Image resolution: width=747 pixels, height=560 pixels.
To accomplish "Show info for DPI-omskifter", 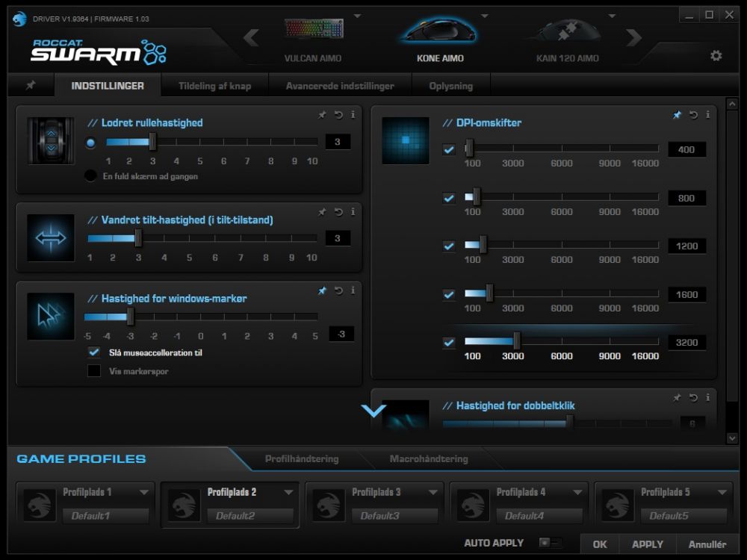I will point(708,115).
